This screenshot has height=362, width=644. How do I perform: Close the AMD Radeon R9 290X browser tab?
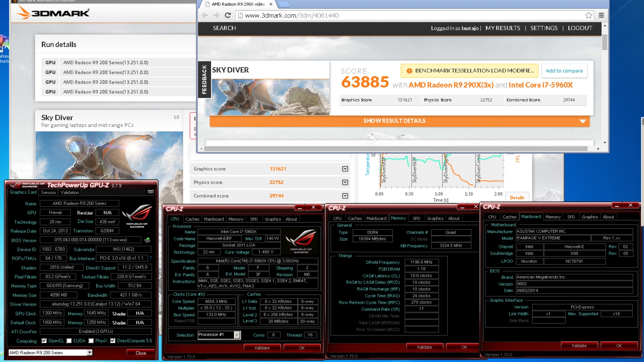click(x=271, y=4)
